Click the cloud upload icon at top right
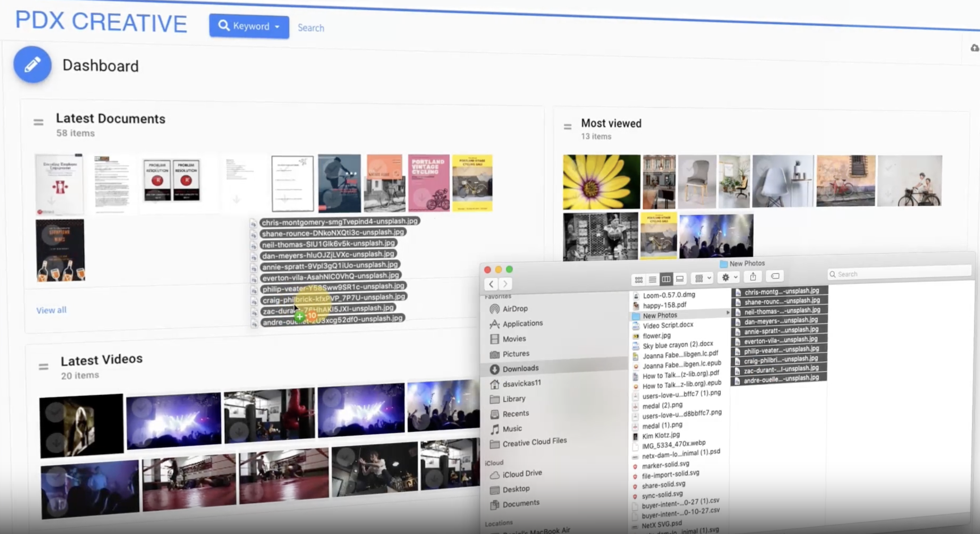 click(x=974, y=48)
